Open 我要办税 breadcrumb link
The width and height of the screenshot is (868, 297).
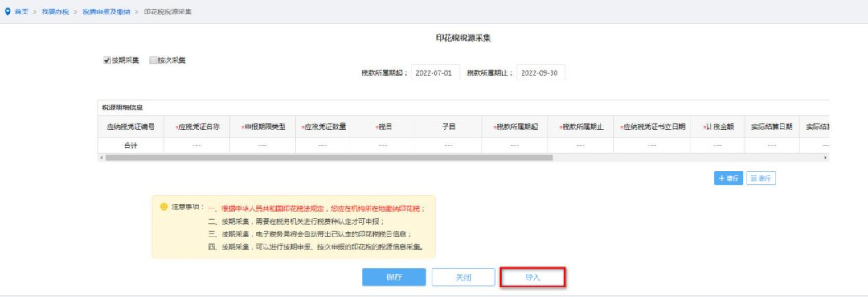click(55, 12)
